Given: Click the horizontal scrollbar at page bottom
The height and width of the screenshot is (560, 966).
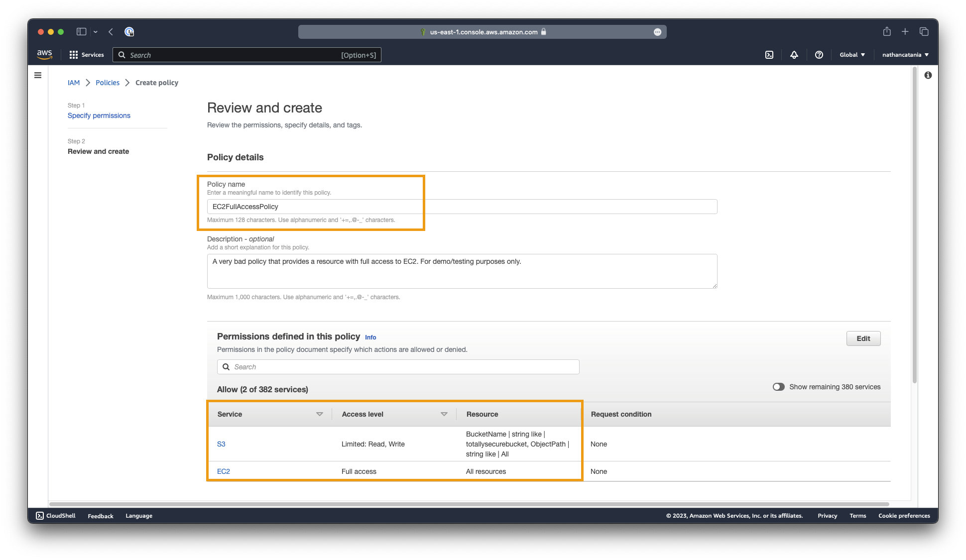Looking at the screenshot, I should [468, 504].
